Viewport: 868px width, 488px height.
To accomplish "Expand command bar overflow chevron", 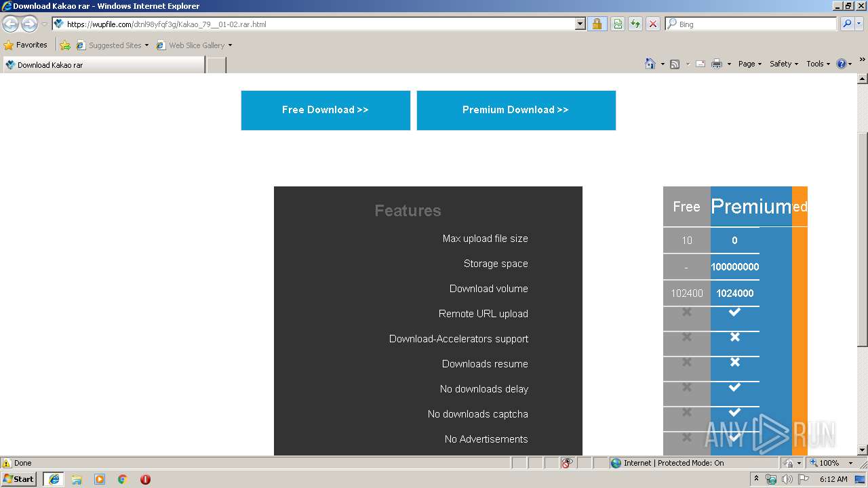I will [863, 60].
